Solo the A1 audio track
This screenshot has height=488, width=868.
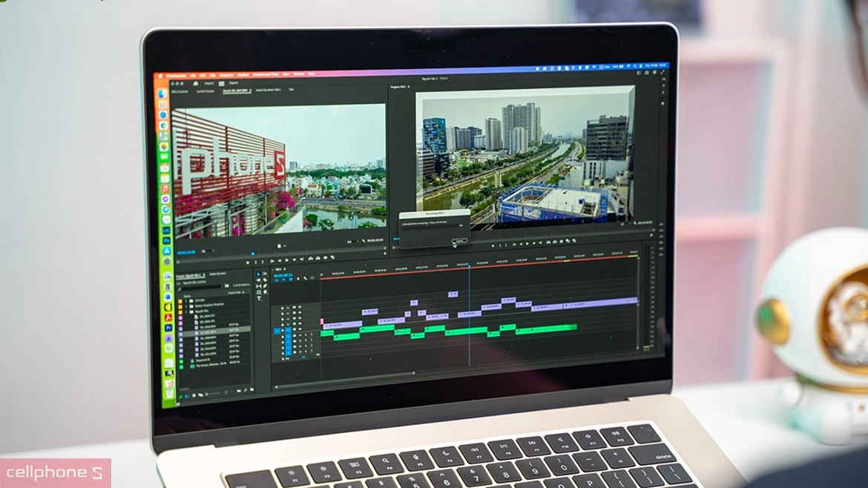[300, 337]
